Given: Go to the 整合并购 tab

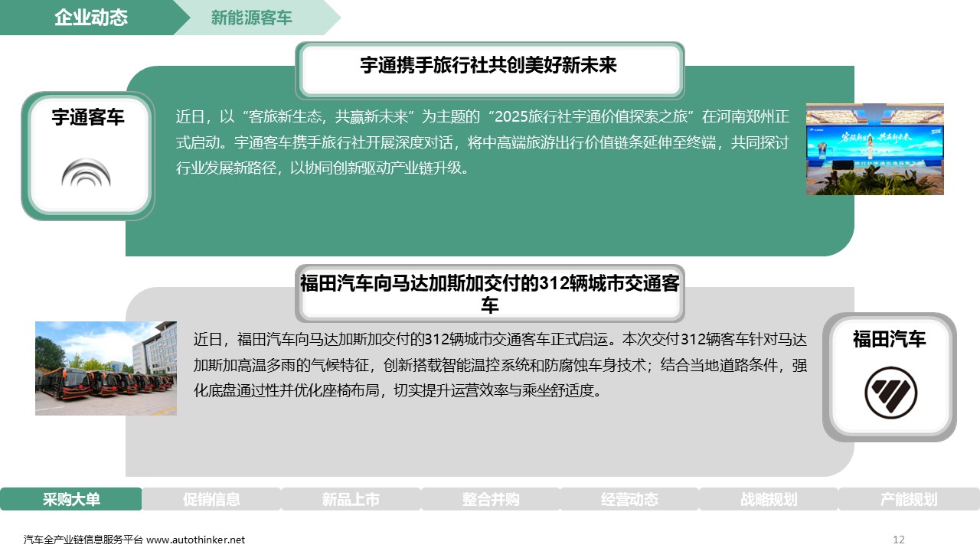Looking at the screenshot, I should coord(490,499).
